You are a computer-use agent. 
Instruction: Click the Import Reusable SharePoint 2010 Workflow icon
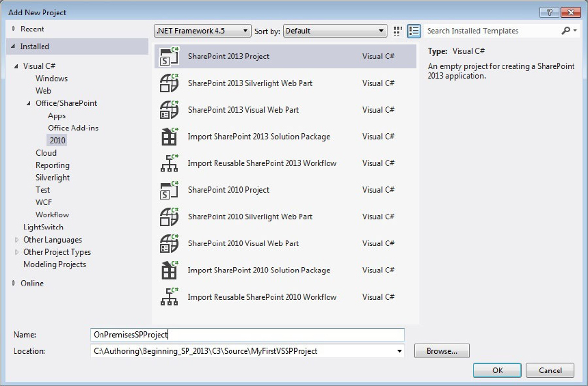169,297
